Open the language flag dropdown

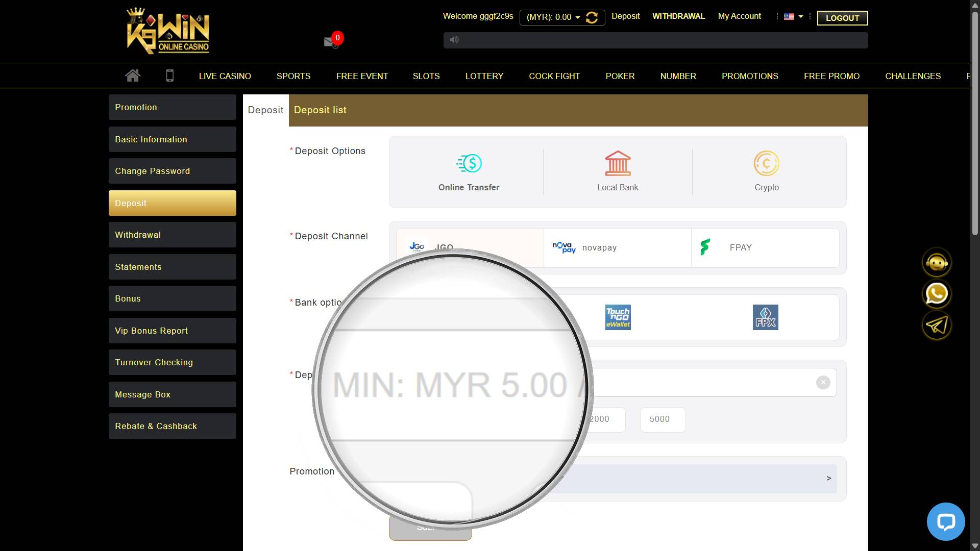click(x=794, y=16)
